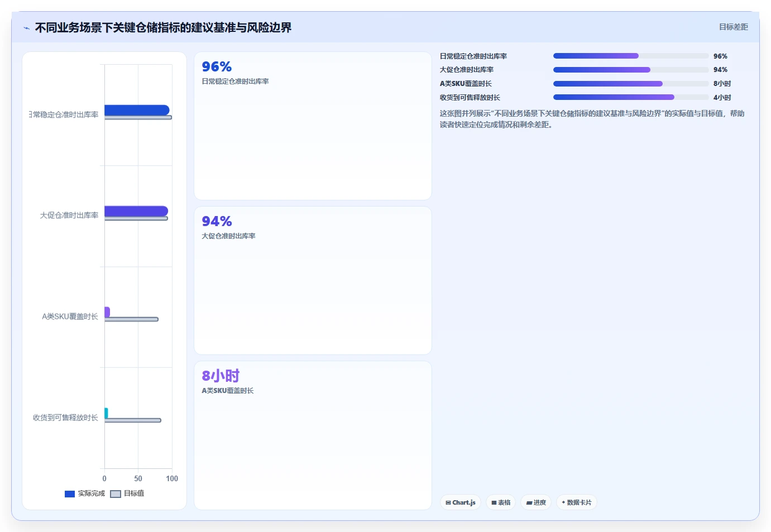Click the A类SKU覆盖时长 chart axis label
Image resolution: width=771 pixels, height=532 pixels.
pyautogui.click(x=70, y=317)
